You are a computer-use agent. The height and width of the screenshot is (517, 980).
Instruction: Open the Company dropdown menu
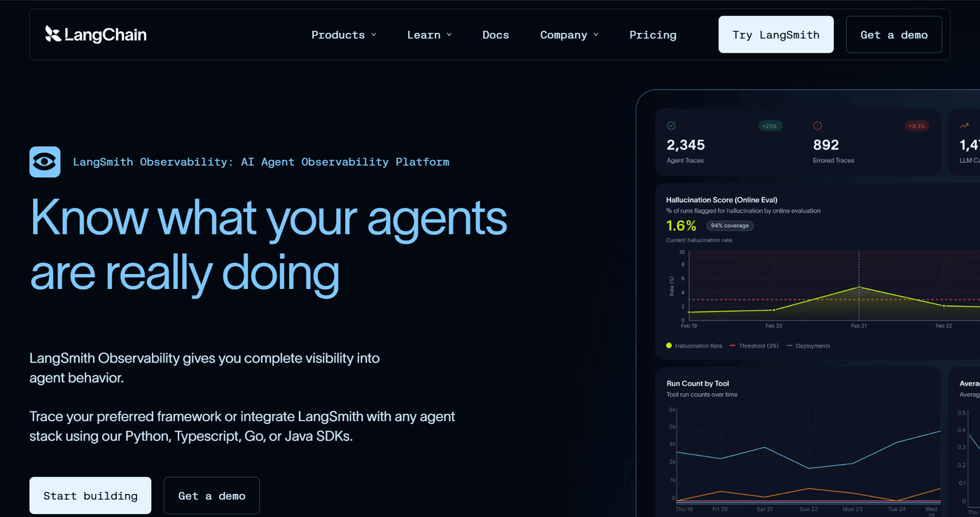(569, 35)
